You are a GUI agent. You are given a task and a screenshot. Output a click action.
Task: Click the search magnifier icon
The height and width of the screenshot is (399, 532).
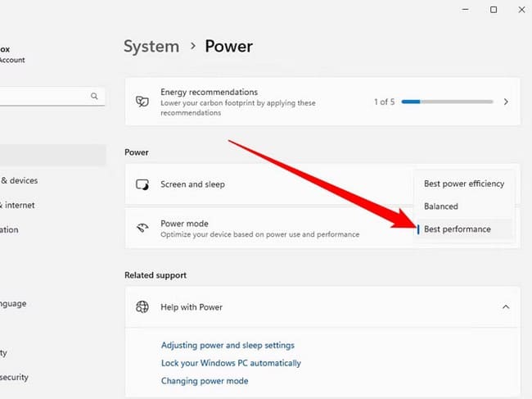point(94,97)
